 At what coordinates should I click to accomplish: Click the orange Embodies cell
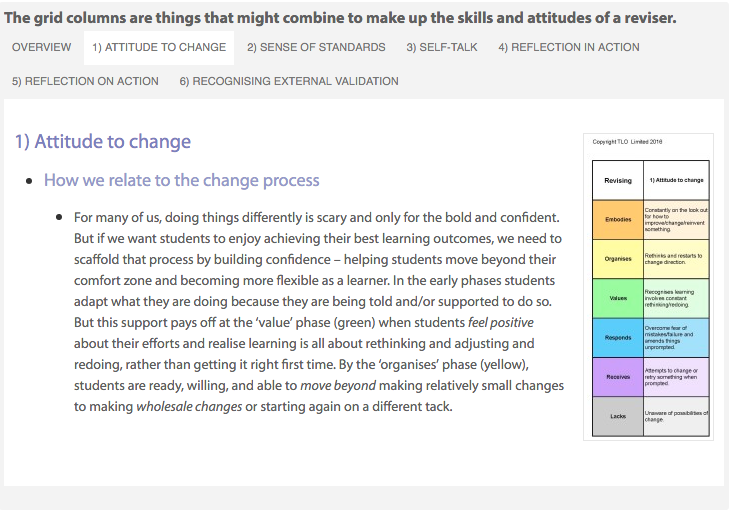[x=618, y=219]
